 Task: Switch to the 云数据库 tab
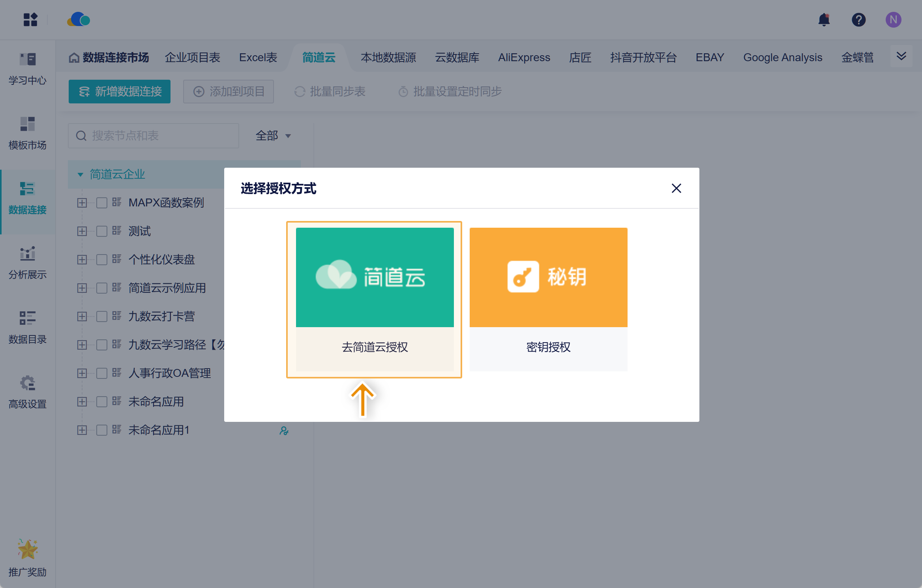[x=457, y=58]
